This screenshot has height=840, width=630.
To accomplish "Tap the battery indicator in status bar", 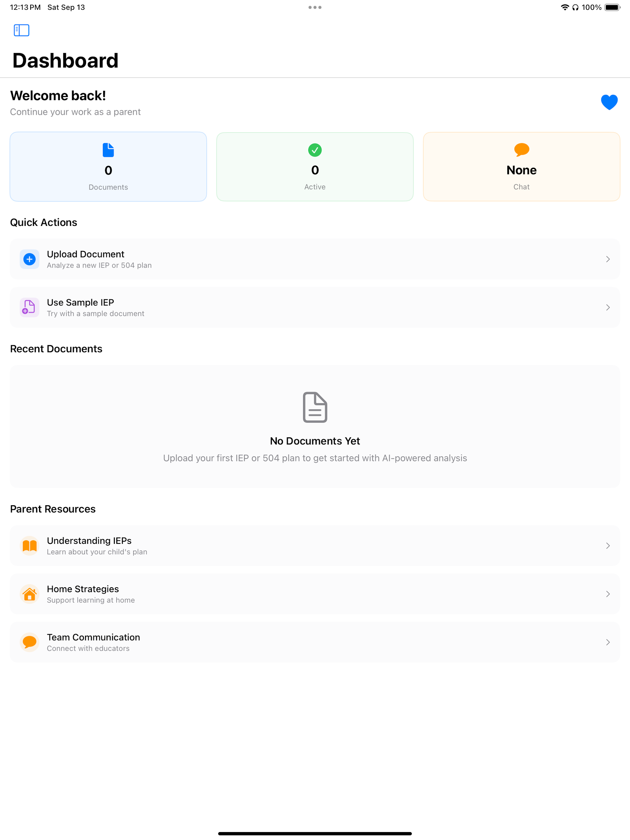I will click(612, 7).
